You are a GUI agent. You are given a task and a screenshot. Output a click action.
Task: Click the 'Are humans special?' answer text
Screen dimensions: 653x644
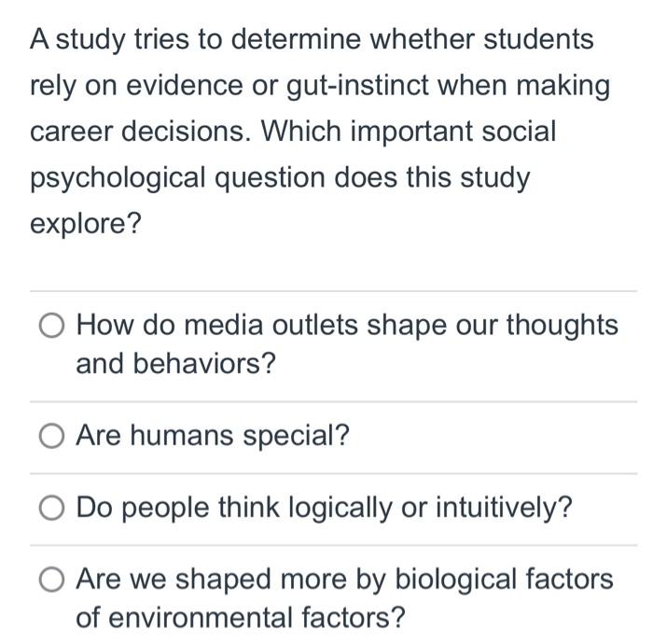coord(213,436)
